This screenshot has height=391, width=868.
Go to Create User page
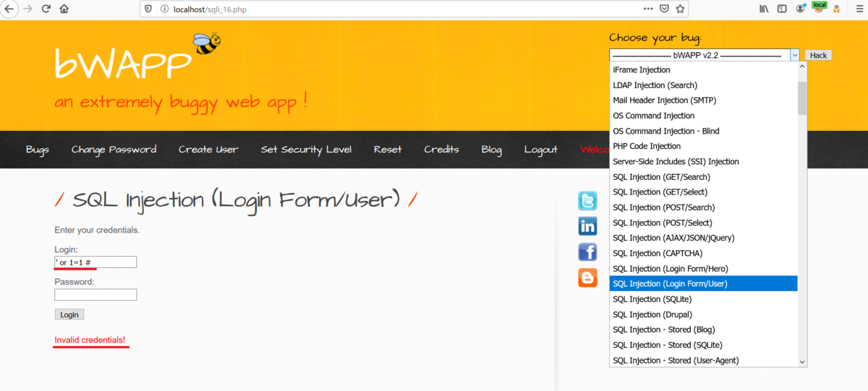(208, 150)
